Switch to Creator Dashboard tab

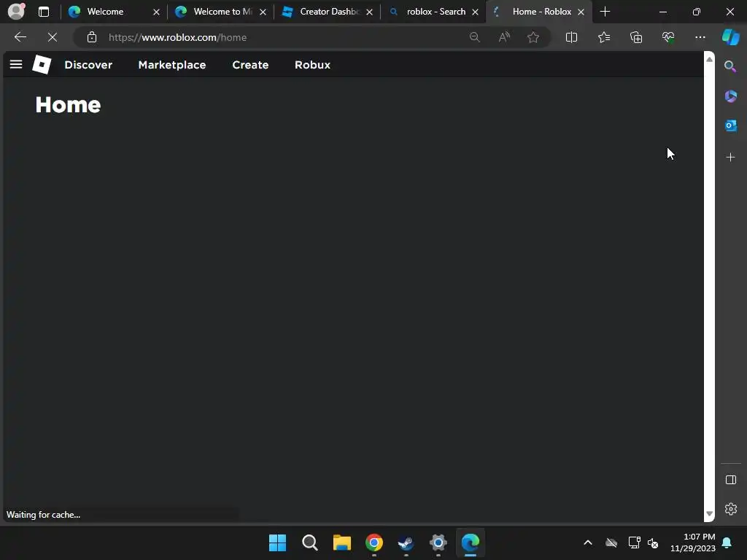329,12
